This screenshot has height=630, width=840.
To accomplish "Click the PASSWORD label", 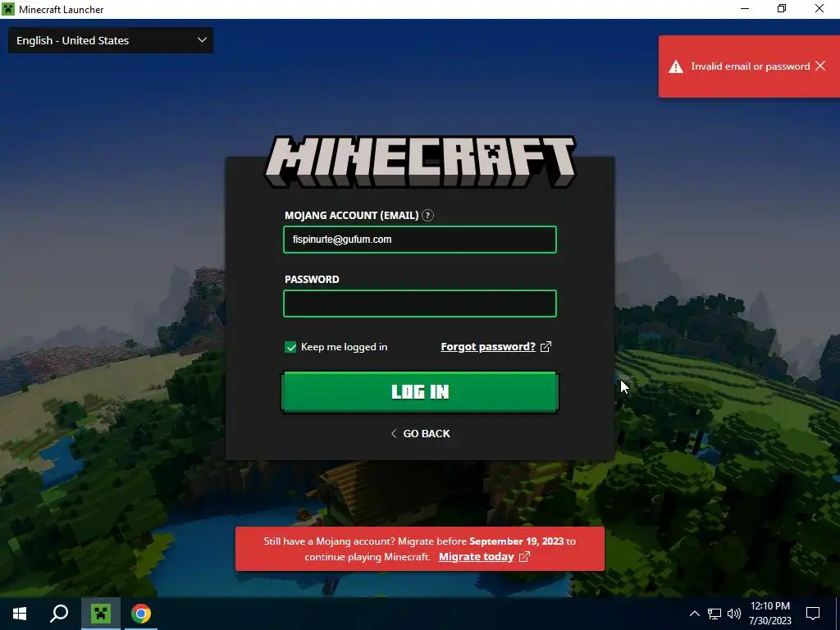I will tap(312, 279).
